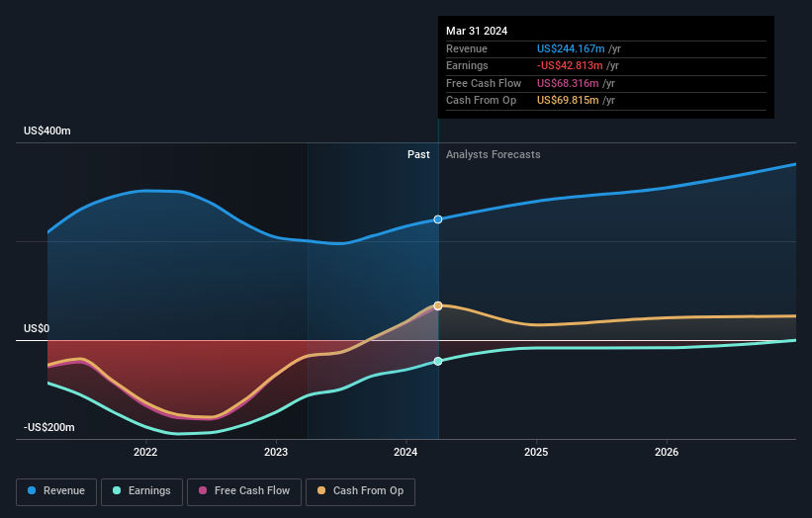812x518 pixels.
Task: Click the Revenue row label in tooltip
Action: [467, 48]
